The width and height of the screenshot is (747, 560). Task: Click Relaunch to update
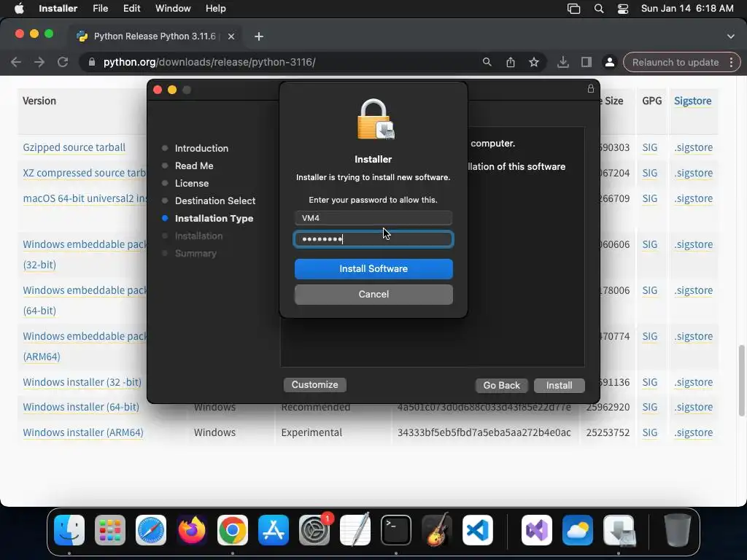(x=676, y=63)
